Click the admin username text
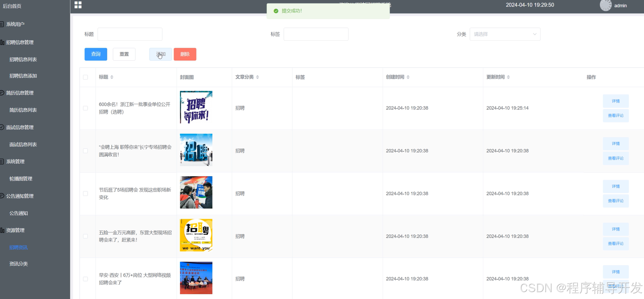The height and width of the screenshot is (299, 644). click(621, 6)
